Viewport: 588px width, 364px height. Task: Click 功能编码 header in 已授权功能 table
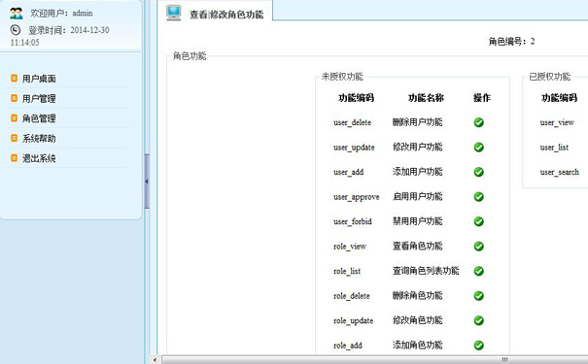point(559,98)
